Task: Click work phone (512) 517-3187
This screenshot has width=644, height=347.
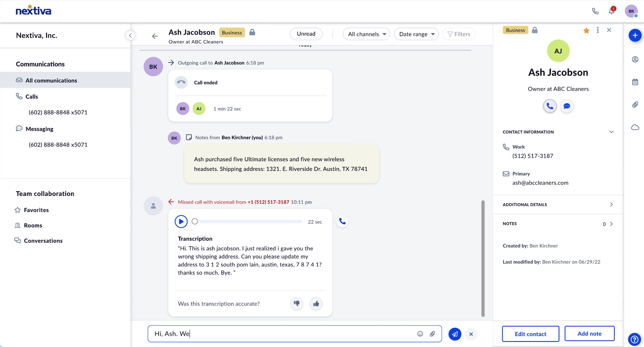Action: tap(533, 156)
